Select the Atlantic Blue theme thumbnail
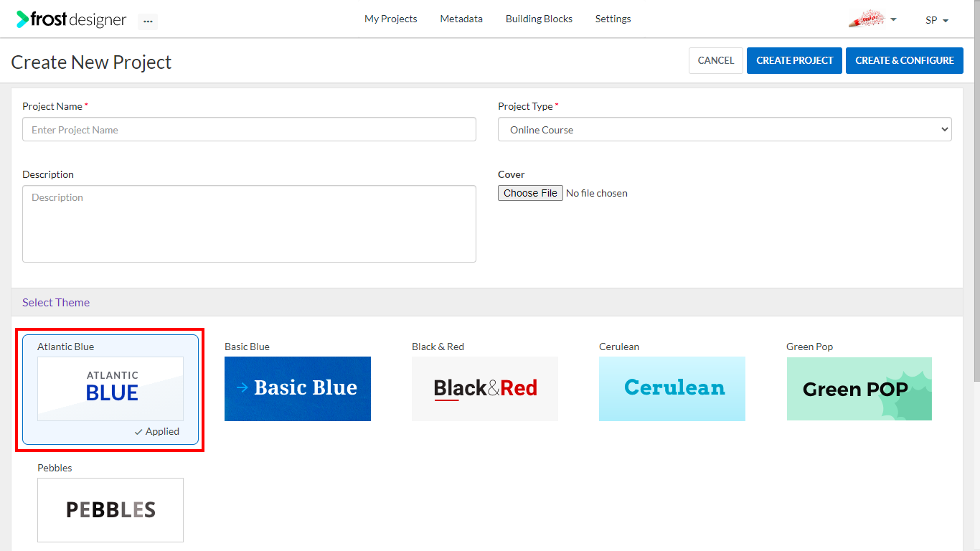This screenshot has height=551, width=980. coord(110,389)
